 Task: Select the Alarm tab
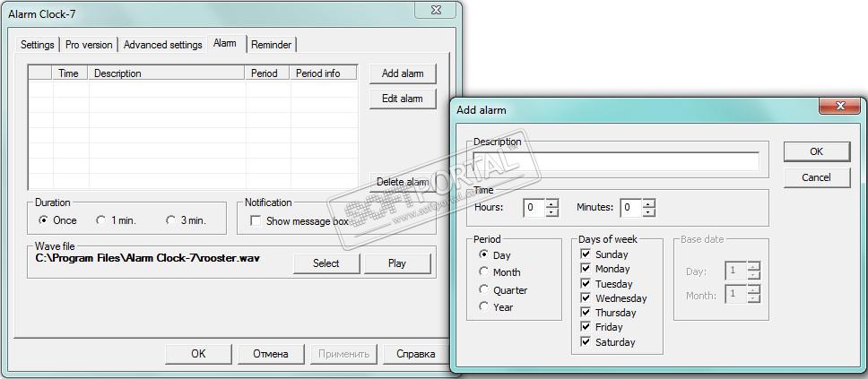[225, 43]
